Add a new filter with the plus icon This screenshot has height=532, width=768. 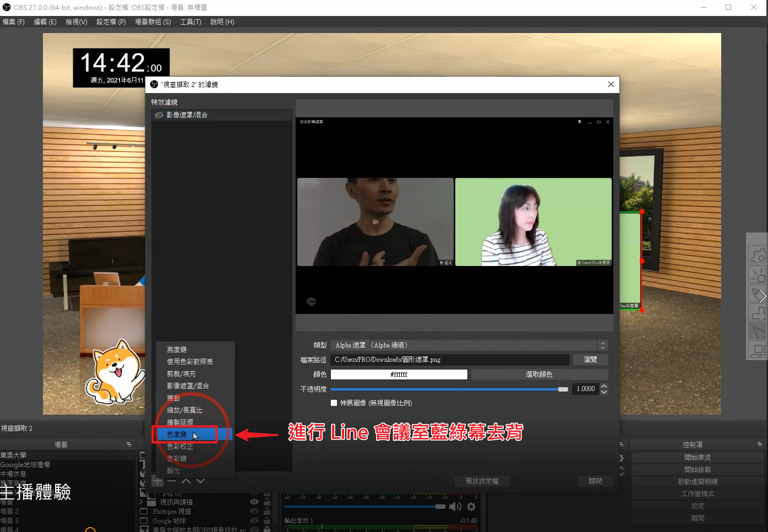pyautogui.click(x=157, y=481)
